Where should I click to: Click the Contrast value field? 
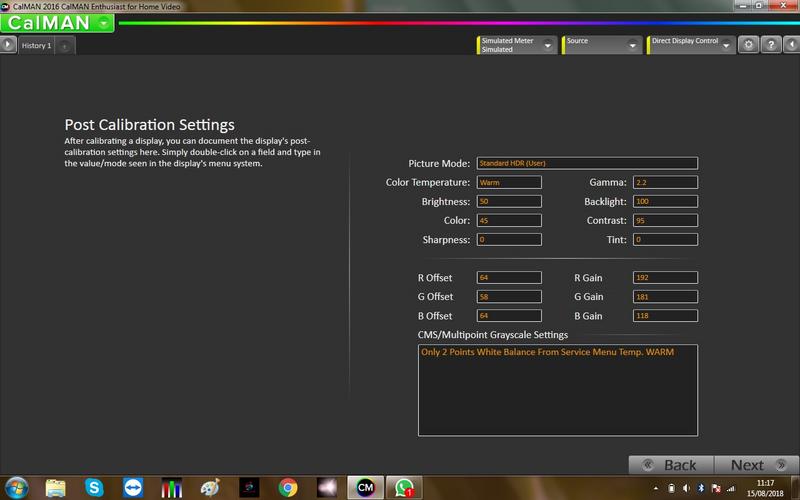tap(665, 220)
